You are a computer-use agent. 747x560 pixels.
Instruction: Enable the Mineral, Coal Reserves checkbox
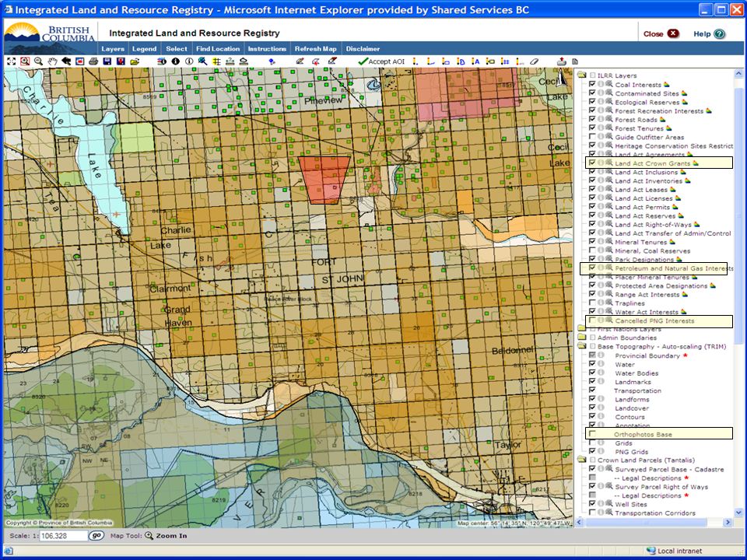592,250
